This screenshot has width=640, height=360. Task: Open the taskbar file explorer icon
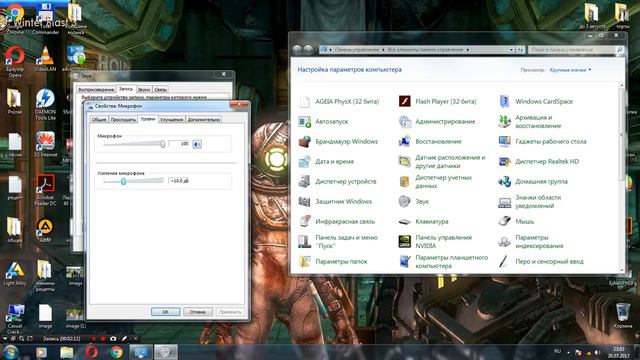67,351
